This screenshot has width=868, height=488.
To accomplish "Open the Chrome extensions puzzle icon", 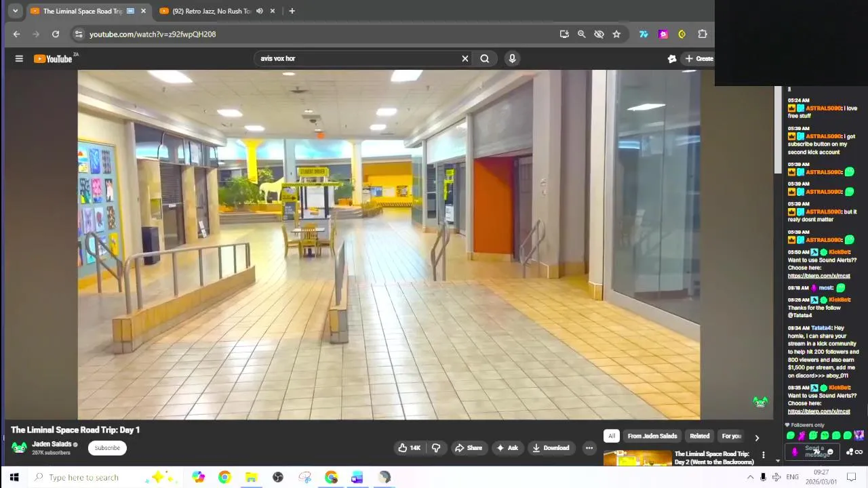I will tap(703, 34).
